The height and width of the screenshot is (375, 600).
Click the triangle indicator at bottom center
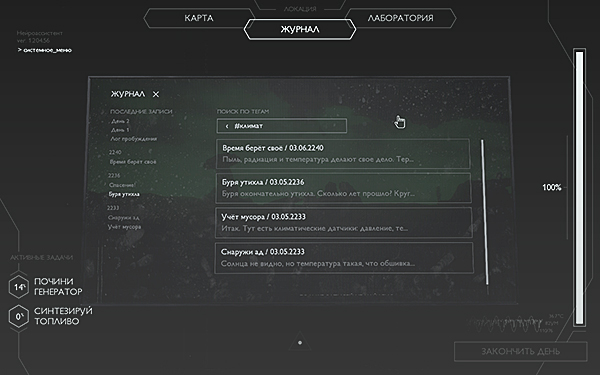click(300, 342)
